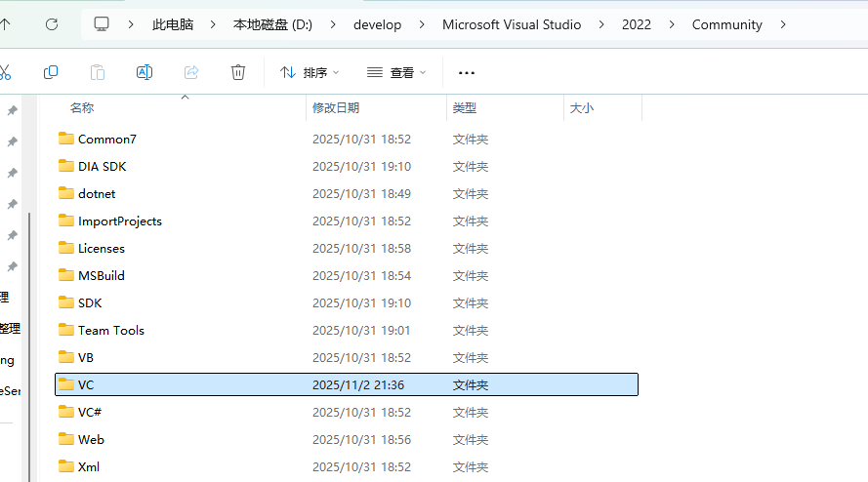Viewport: 868px width, 482px height.
Task: Click Community in the breadcrumb
Action: point(726,24)
